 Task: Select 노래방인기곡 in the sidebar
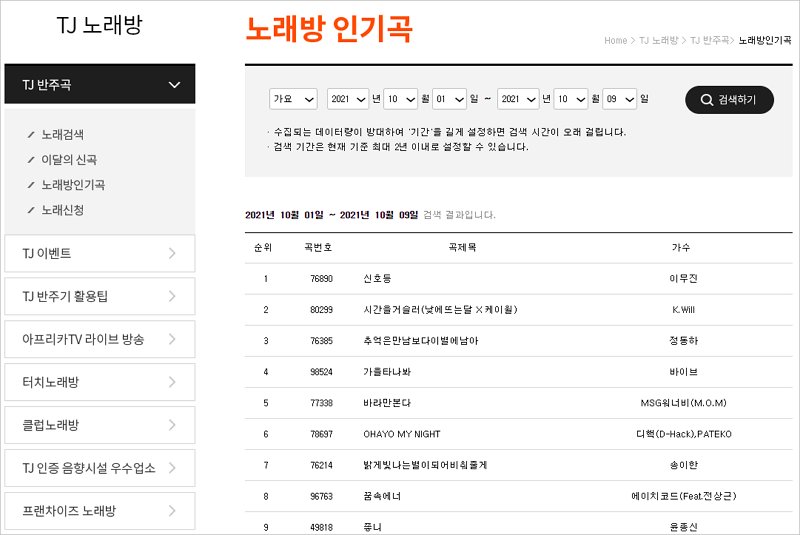coord(72,185)
